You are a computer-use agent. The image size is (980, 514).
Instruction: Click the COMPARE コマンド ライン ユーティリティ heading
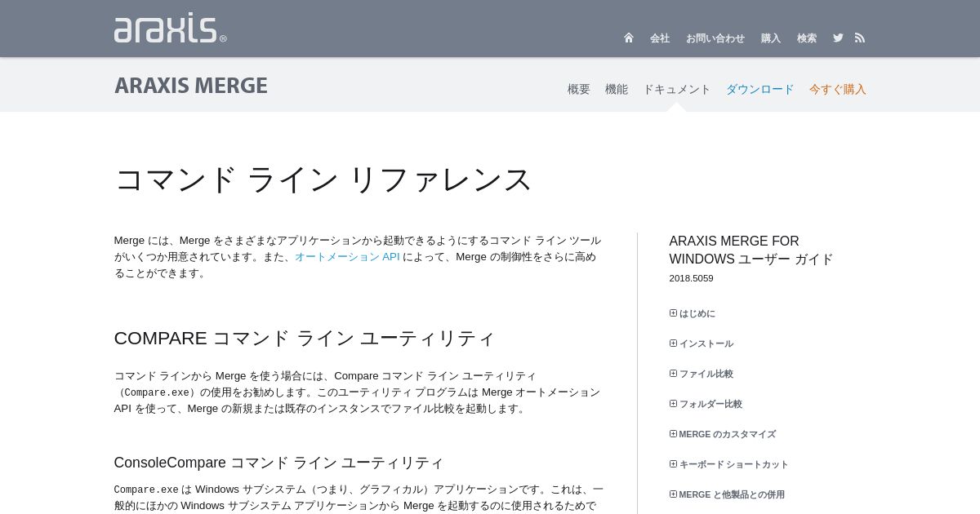pos(305,338)
